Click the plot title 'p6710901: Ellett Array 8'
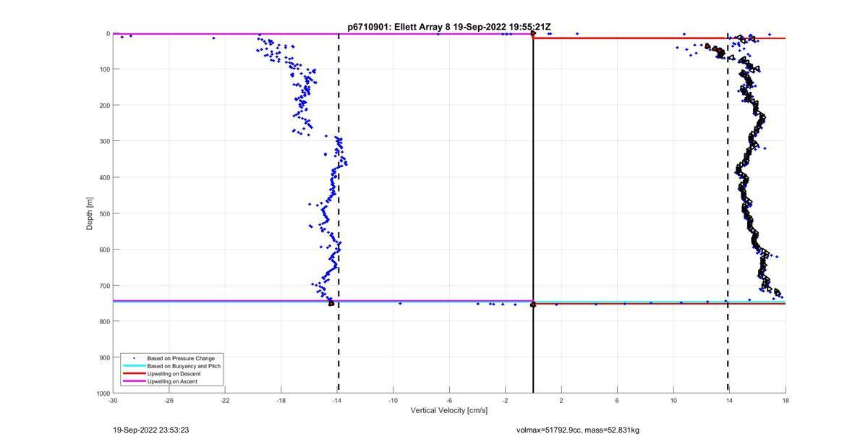The height and width of the screenshot is (442, 868). 399,27
